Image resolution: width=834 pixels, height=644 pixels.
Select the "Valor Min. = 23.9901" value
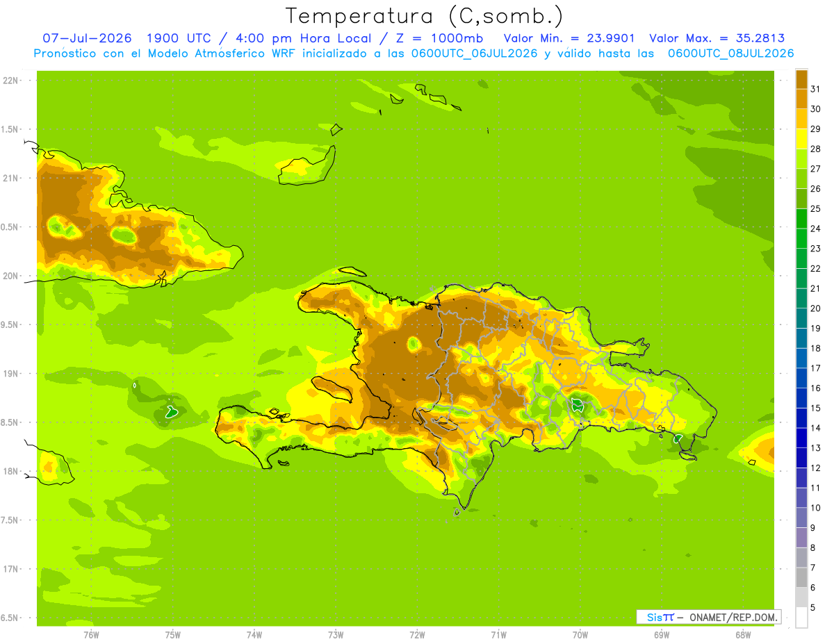tap(569, 38)
